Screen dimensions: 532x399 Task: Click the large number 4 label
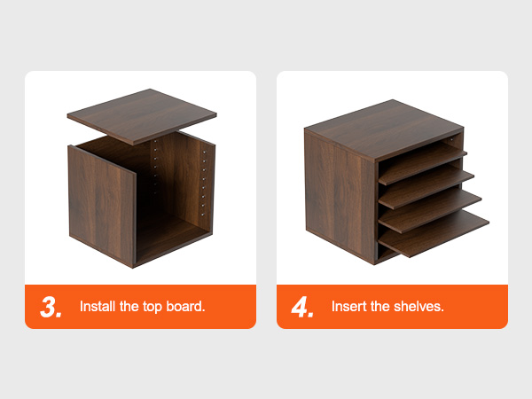pyautogui.click(x=302, y=308)
